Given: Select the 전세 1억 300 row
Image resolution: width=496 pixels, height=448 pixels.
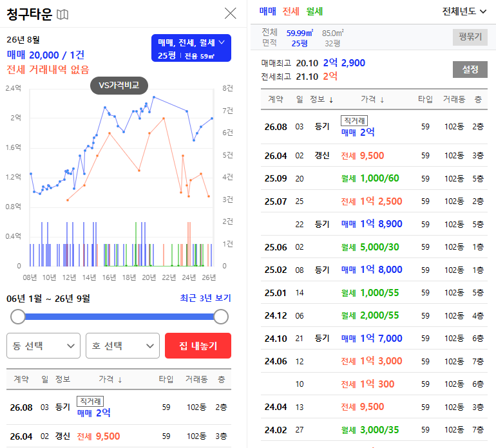Looking at the screenshot, I should pyautogui.click(x=374, y=384).
